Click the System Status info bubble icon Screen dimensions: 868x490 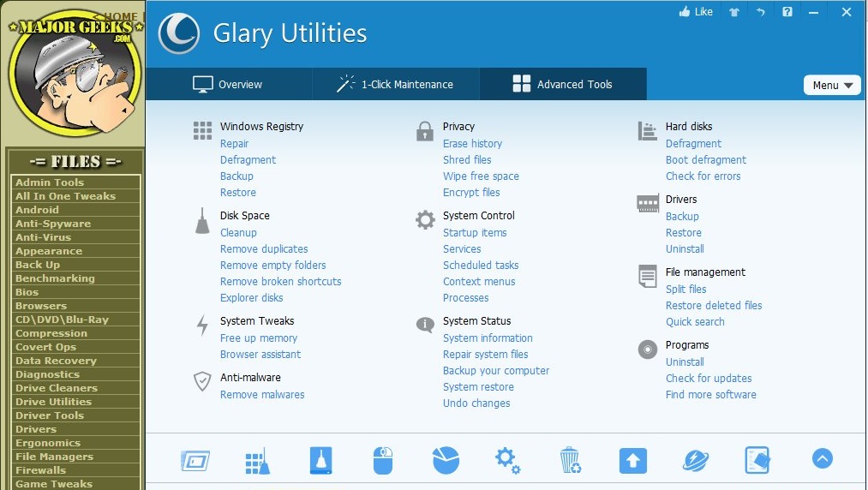425,325
